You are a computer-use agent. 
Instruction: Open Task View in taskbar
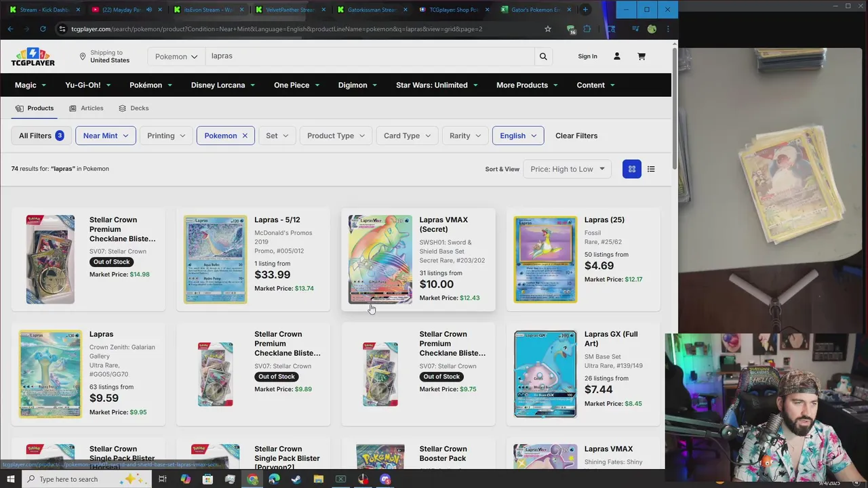pyautogui.click(x=163, y=479)
